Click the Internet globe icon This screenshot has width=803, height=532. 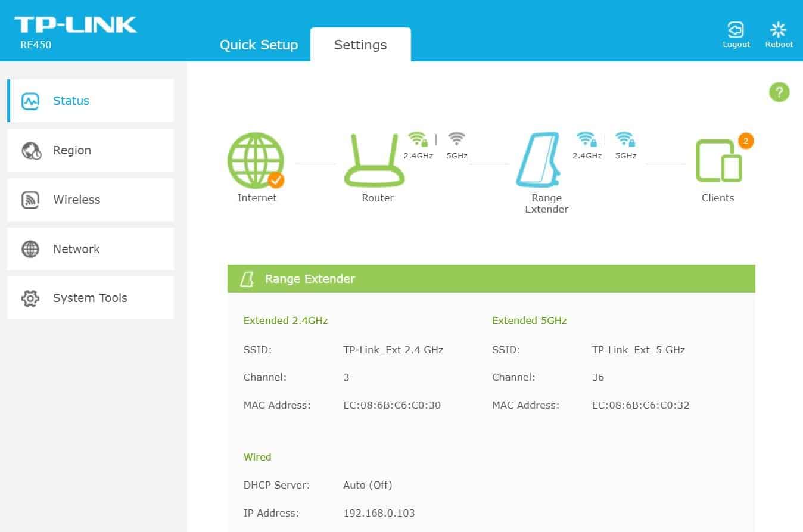256,160
